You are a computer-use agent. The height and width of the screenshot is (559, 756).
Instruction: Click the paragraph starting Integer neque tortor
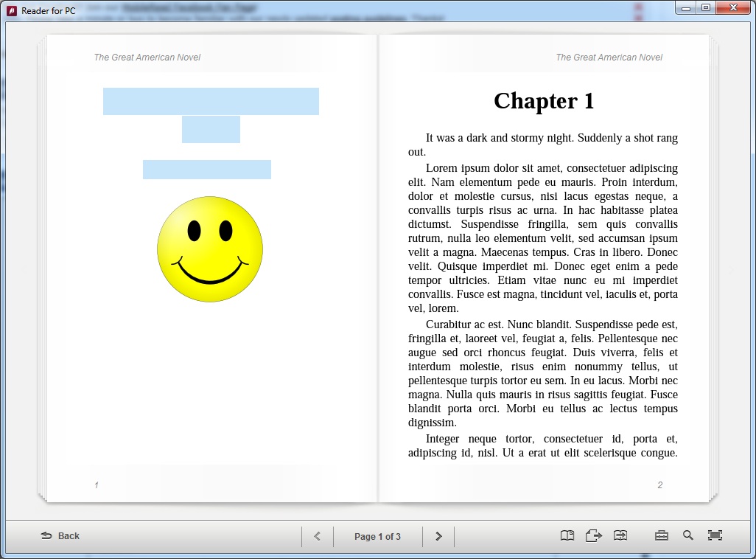click(x=543, y=445)
